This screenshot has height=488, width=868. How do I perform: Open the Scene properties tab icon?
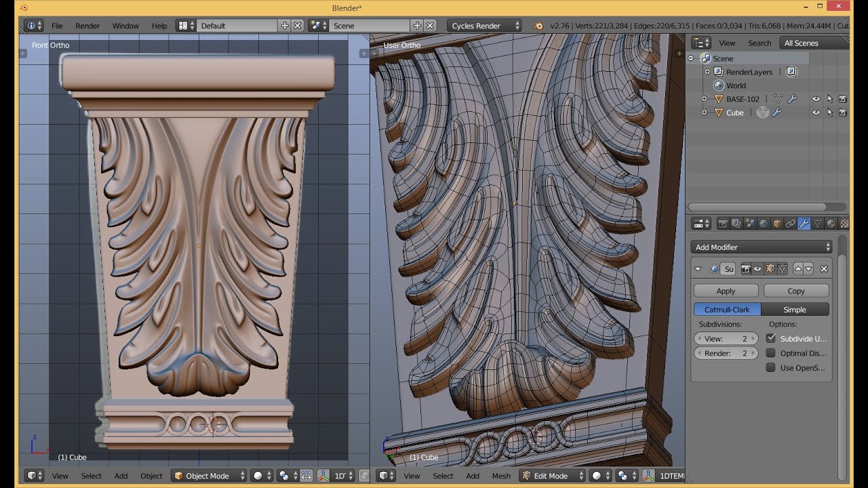pyautogui.click(x=750, y=224)
